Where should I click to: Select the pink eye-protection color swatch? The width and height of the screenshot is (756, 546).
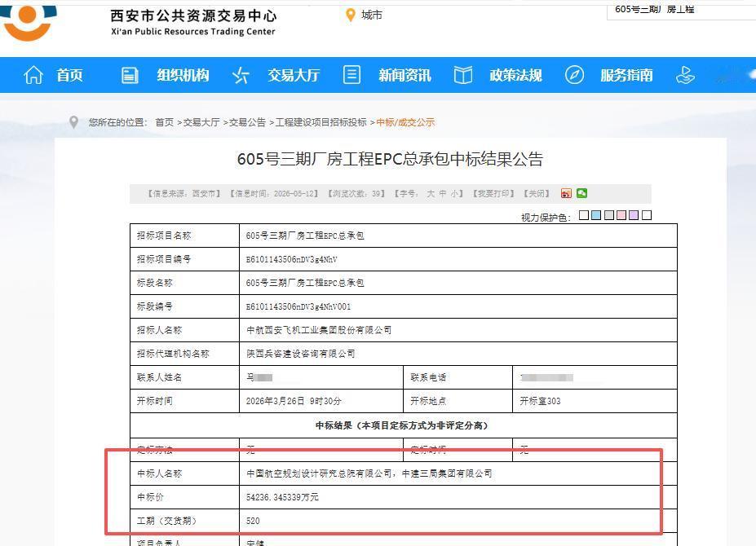[x=621, y=215]
